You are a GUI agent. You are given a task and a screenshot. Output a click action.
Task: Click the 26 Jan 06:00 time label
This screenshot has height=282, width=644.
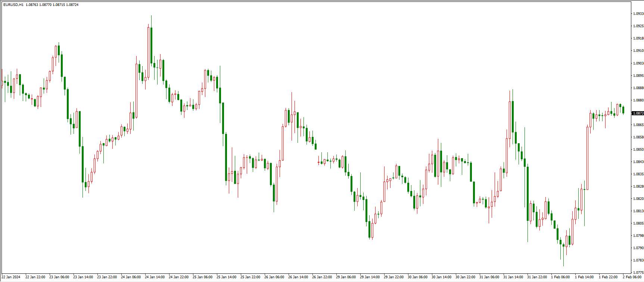point(274,277)
